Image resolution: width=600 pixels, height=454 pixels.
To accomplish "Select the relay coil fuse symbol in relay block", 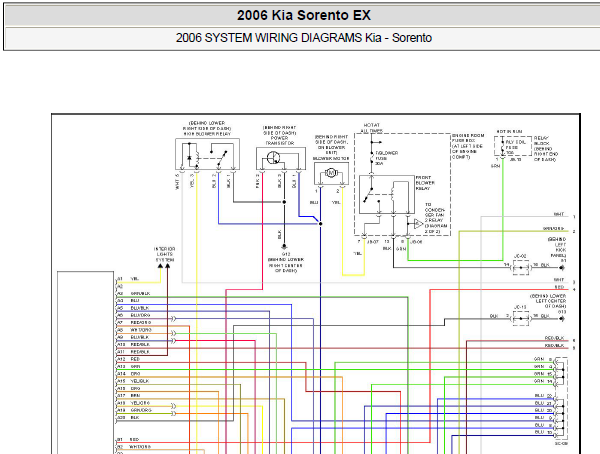I will pyautogui.click(x=502, y=146).
